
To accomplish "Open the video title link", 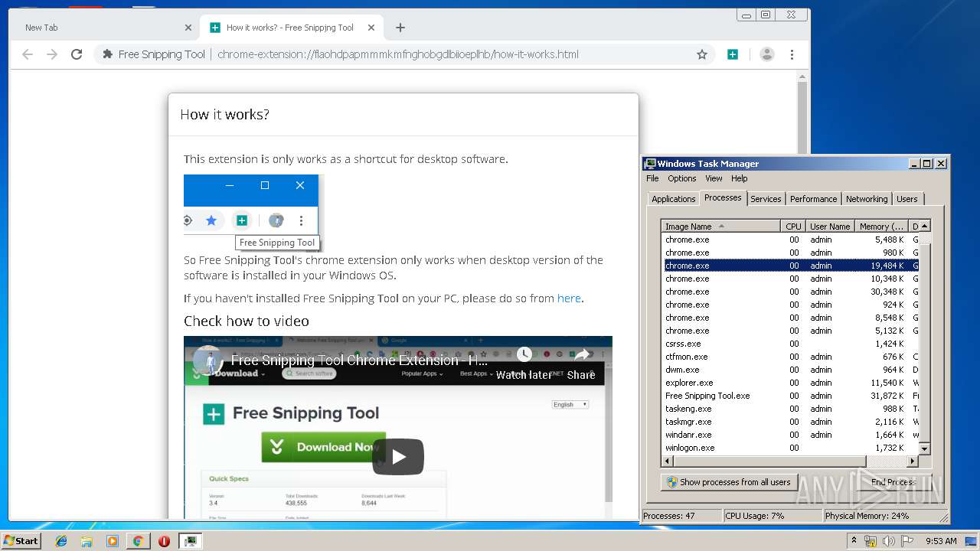I will point(359,360).
